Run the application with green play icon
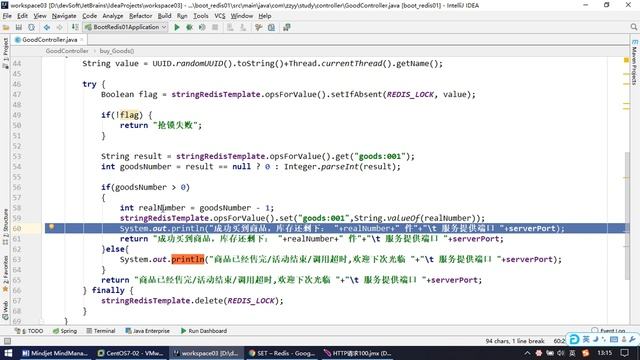The height and width of the screenshot is (360, 640). coord(177,27)
